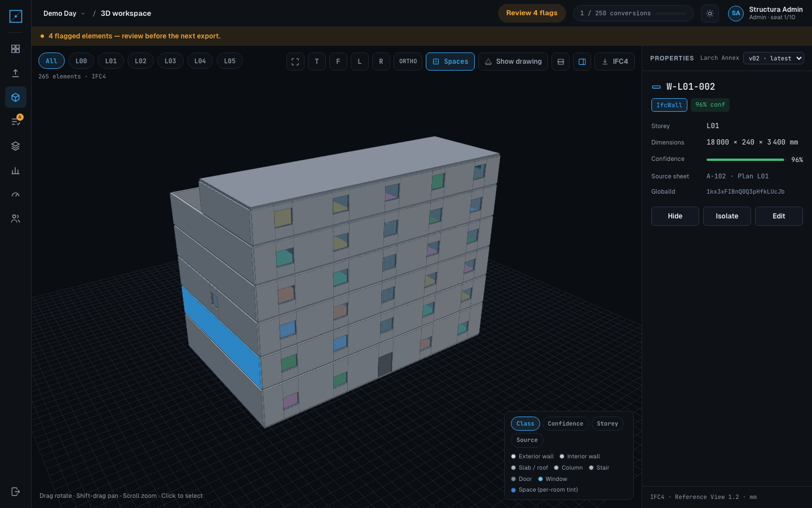Click the SA user avatar
812x508 pixels.
pyautogui.click(x=736, y=14)
